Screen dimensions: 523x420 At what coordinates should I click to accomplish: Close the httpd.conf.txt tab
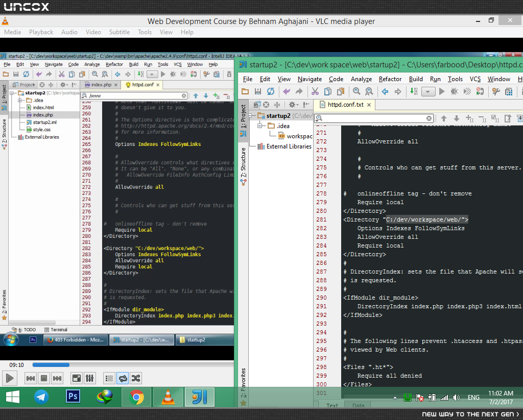pos(369,105)
